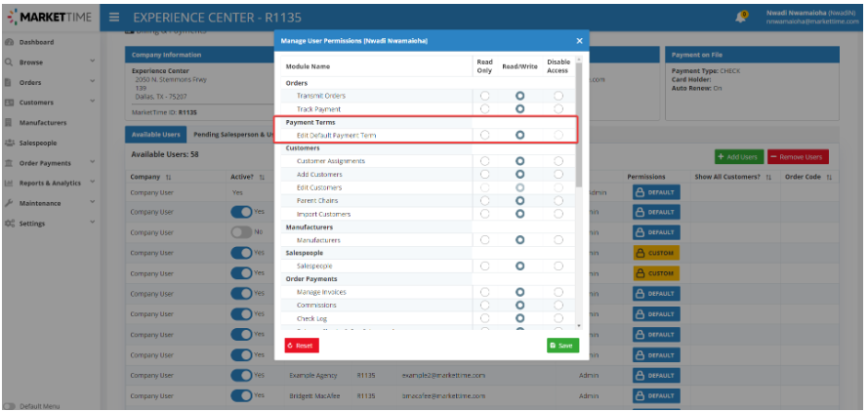Image resolution: width=868 pixels, height=411 pixels.
Task: Expand the Order Payments menu chevron
Action: coord(93,162)
